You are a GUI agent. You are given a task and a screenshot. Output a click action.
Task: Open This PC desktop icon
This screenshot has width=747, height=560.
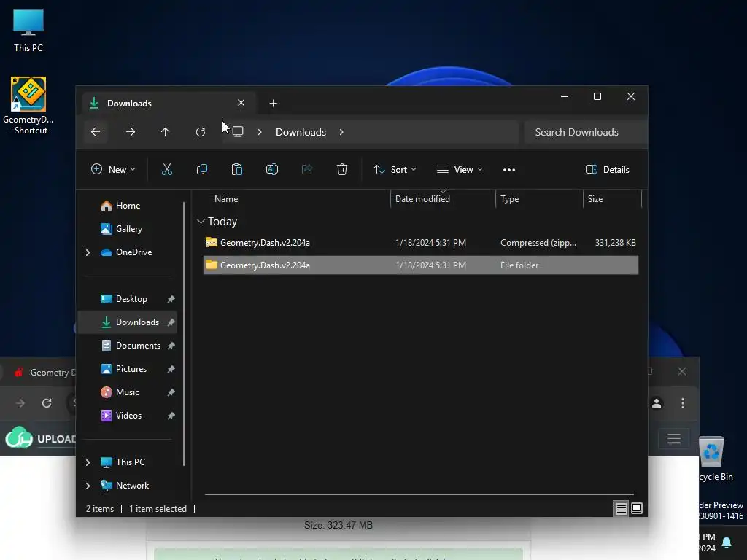point(28,31)
